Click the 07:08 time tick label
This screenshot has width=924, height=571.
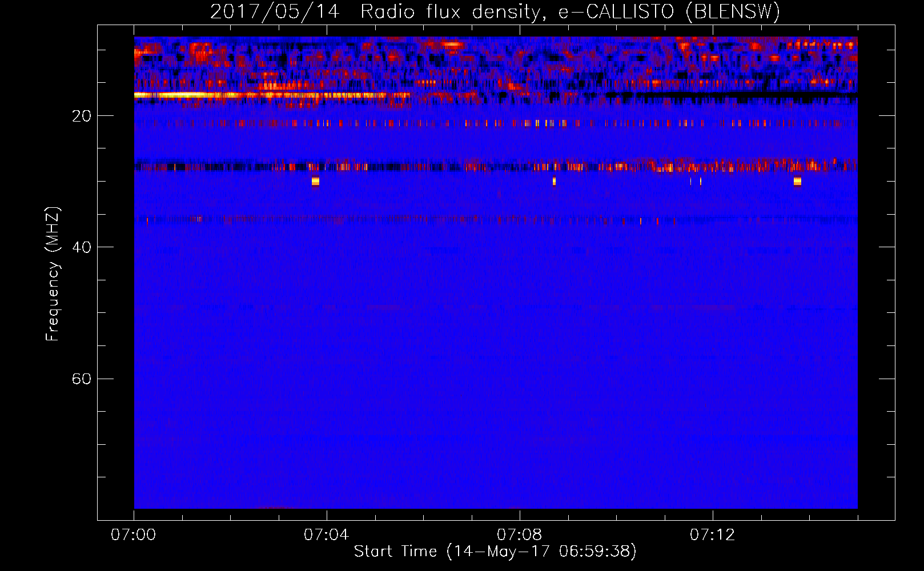pyautogui.click(x=520, y=535)
